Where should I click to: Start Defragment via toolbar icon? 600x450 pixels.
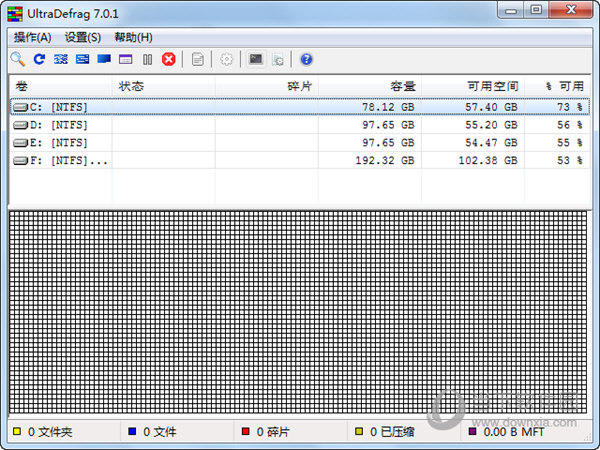[60, 59]
